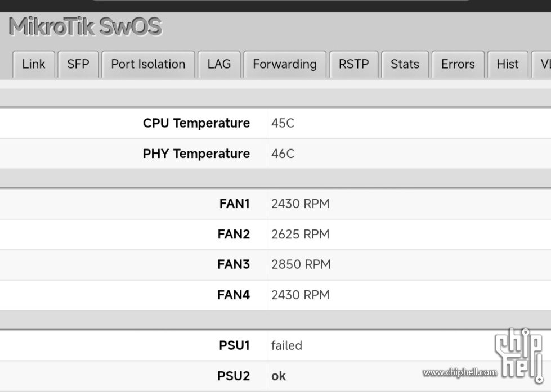Screen dimensions: 551x392
Task: Open the RSTP tab
Action: [x=353, y=64]
